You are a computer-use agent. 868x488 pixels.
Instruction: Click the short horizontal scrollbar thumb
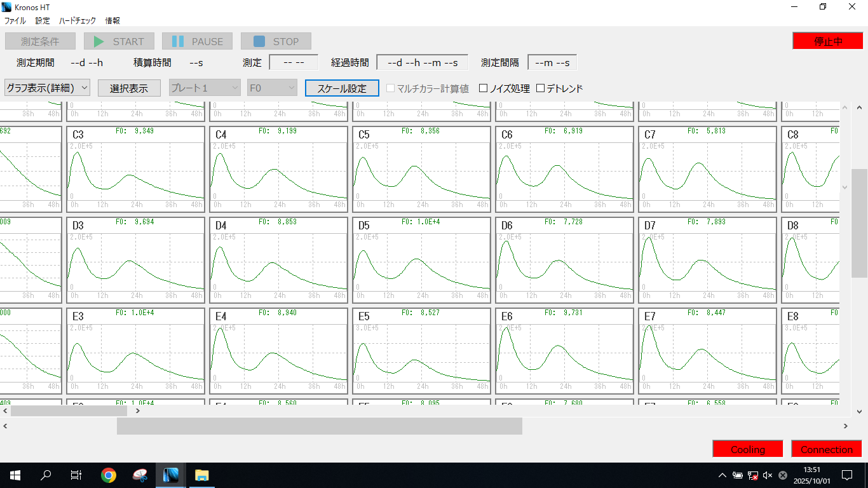pos(69,411)
